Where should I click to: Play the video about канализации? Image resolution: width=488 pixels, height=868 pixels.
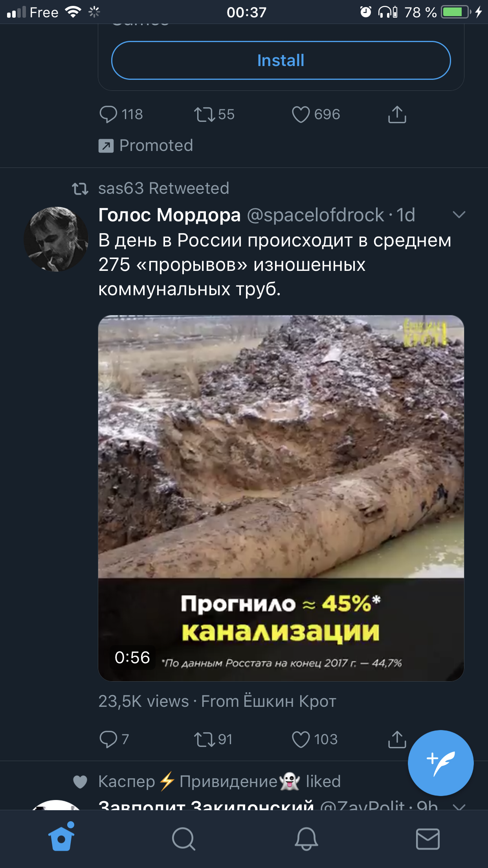click(x=281, y=498)
